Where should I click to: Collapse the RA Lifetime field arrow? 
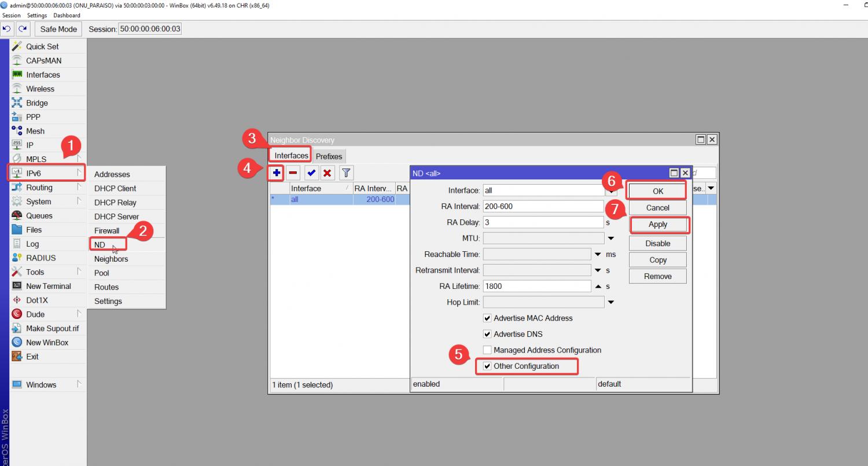point(598,287)
